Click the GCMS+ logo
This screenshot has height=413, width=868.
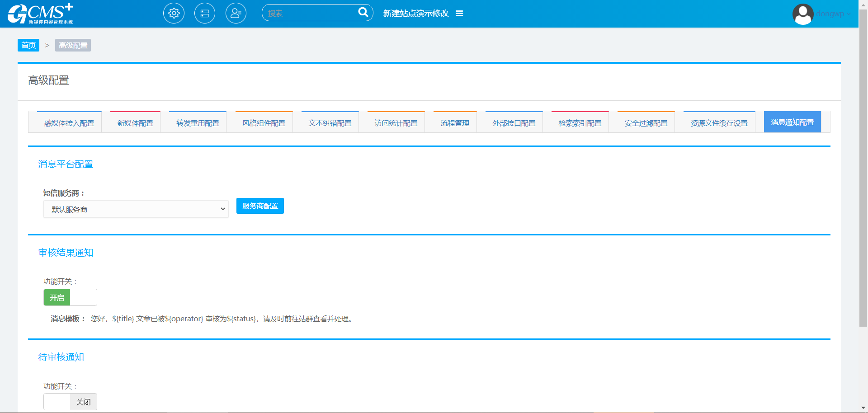pyautogui.click(x=40, y=14)
